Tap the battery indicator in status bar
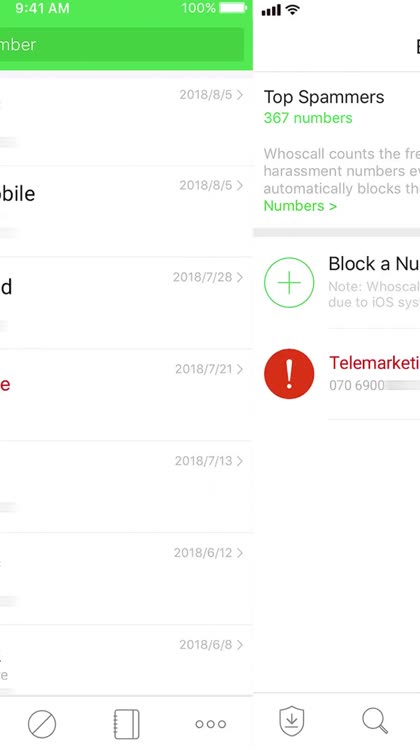This screenshot has width=420, height=750. click(233, 8)
